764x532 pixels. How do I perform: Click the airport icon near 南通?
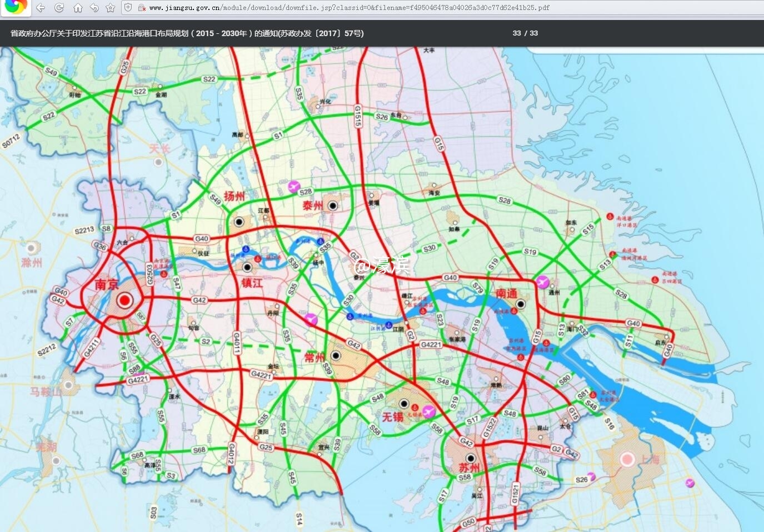tap(542, 282)
